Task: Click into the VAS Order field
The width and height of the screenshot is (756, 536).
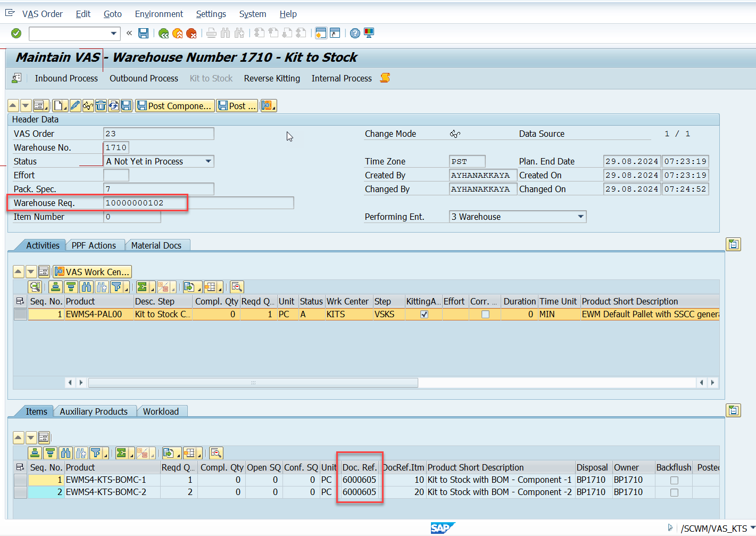Action: [159, 134]
